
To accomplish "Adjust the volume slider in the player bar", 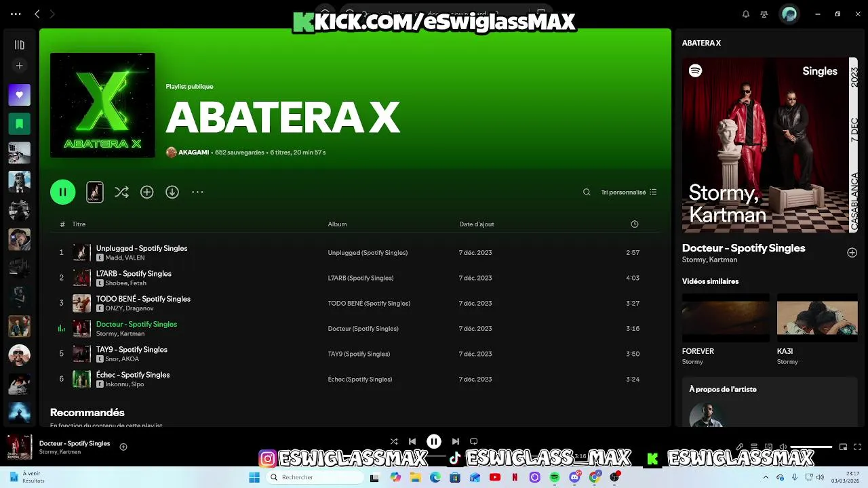I will (x=812, y=447).
